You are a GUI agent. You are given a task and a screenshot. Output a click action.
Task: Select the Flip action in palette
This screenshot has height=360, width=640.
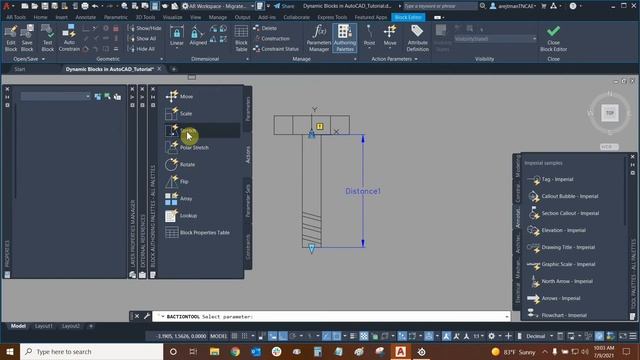click(177, 181)
